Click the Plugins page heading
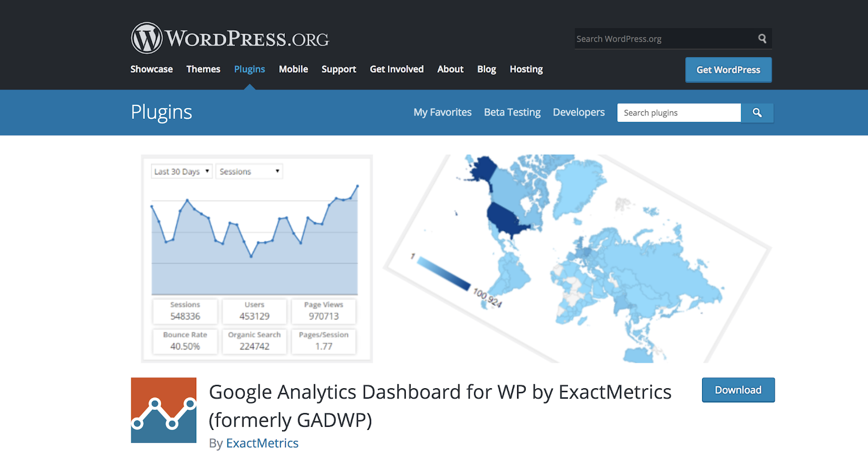This screenshot has width=868, height=462. pos(162,112)
